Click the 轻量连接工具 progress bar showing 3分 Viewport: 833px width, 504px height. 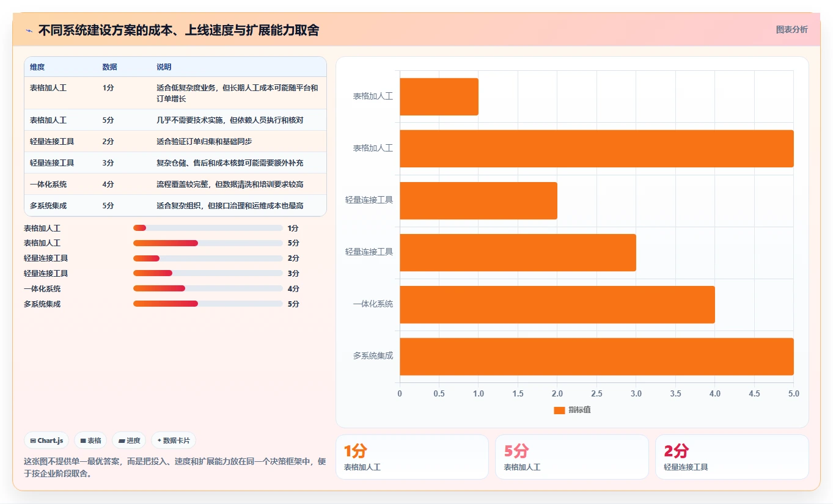pos(208,273)
